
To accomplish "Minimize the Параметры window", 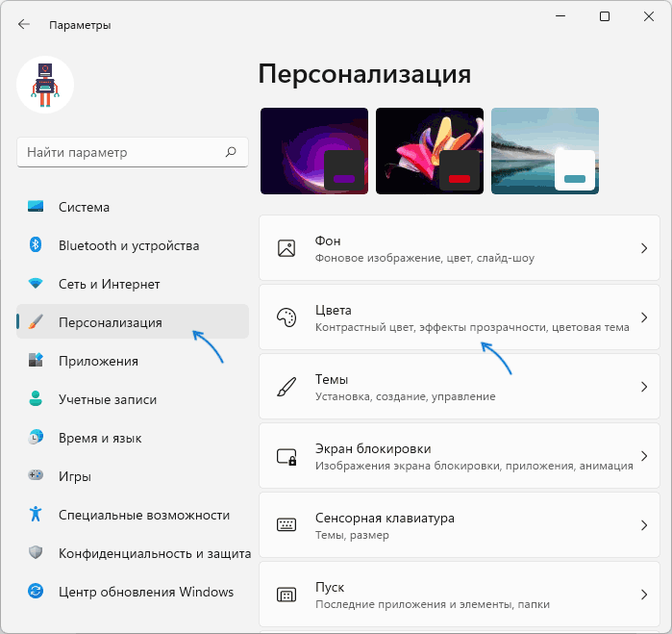I will 560,16.
